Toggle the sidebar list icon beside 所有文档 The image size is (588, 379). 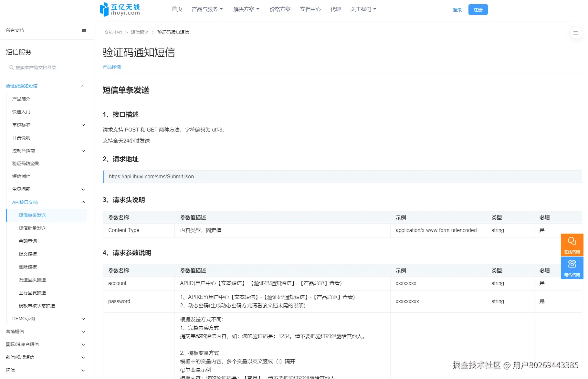point(84,30)
